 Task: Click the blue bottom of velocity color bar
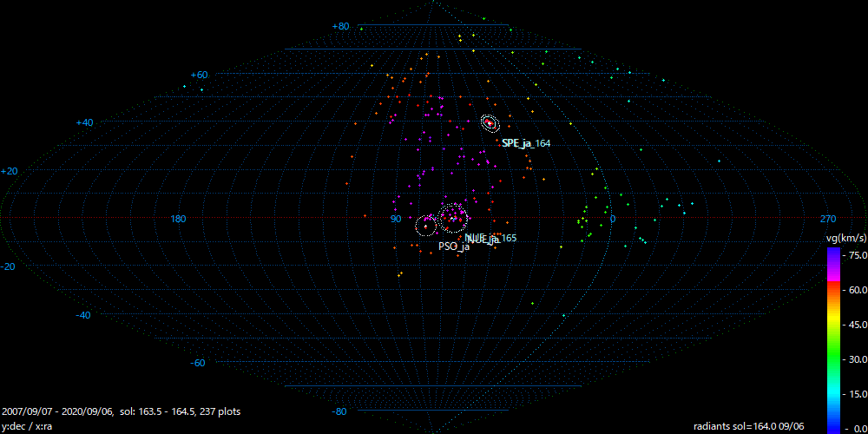click(x=833, y=425)
